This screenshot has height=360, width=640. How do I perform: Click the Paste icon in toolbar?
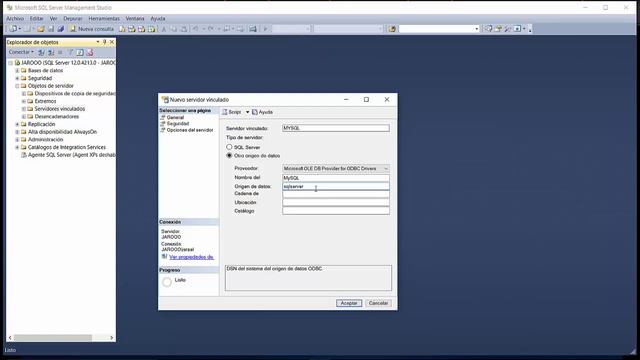pyautogui.click(x=184, y=29)
